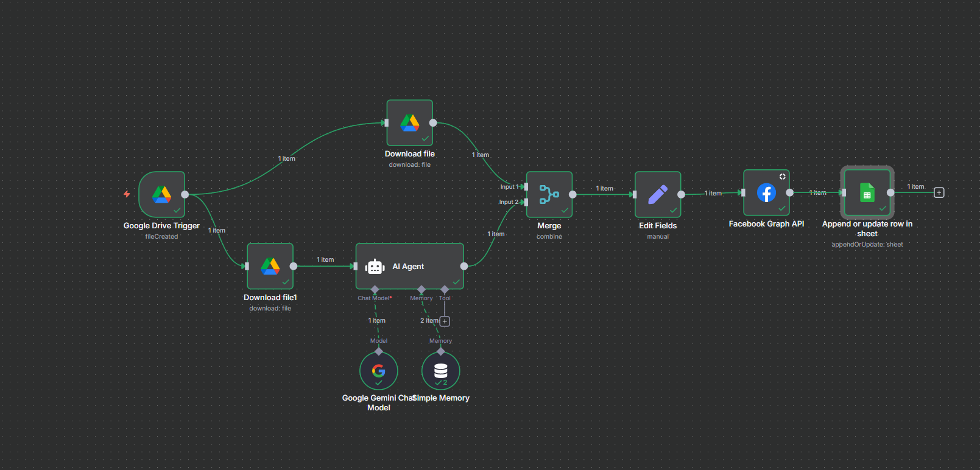Click Merge node's Input 2 connector

[526, 202]
